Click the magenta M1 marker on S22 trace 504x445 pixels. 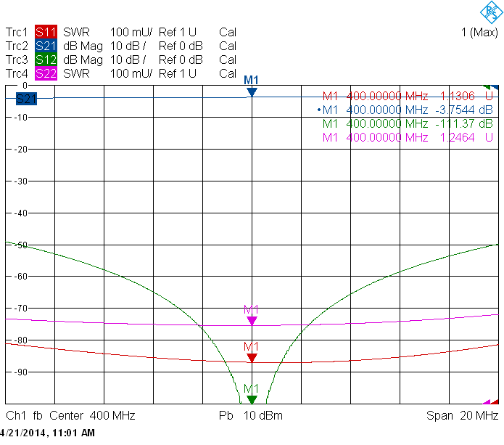(x=252, y=320)
